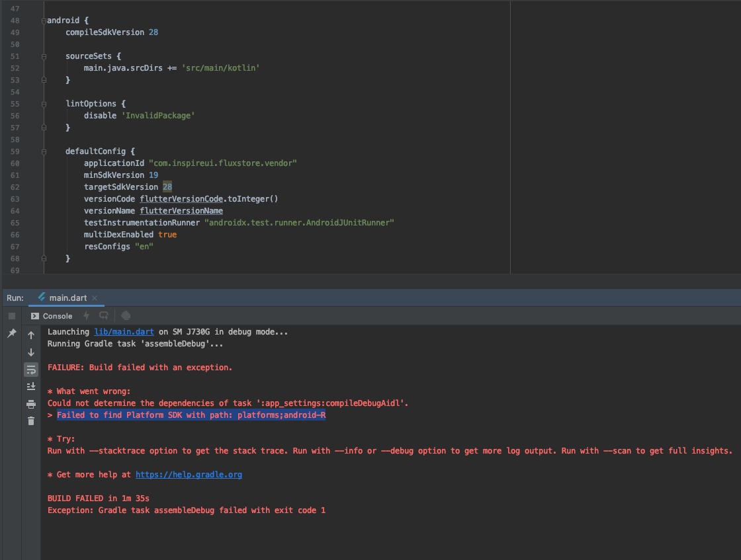Screen dimensions: 741x560
Task: Collapse the lintOptions block
Action: (43, 103)
